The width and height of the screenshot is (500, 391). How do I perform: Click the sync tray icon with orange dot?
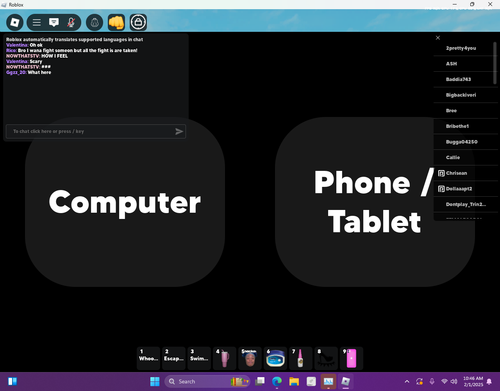point(419,381)
